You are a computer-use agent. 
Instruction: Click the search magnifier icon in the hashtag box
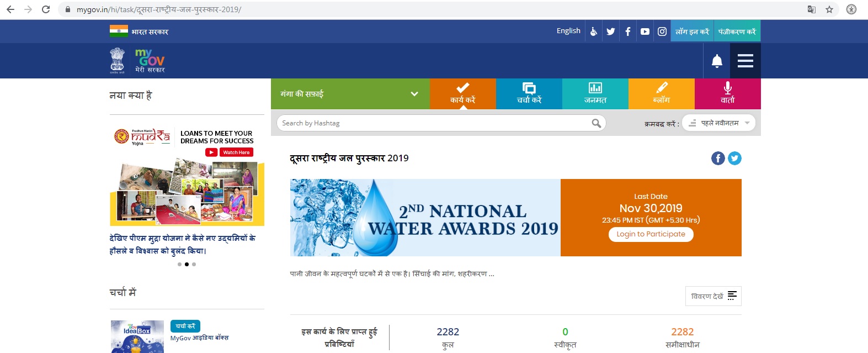click(x=597, y=123)
